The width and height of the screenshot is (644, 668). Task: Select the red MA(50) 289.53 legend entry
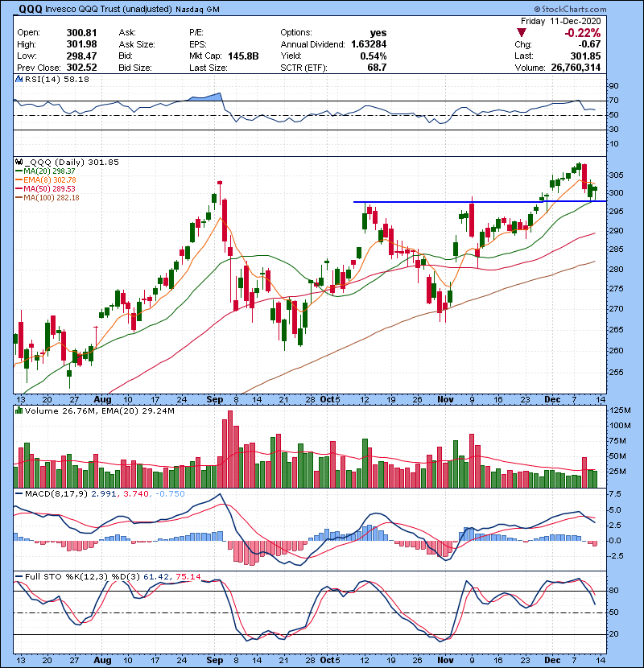45,188
